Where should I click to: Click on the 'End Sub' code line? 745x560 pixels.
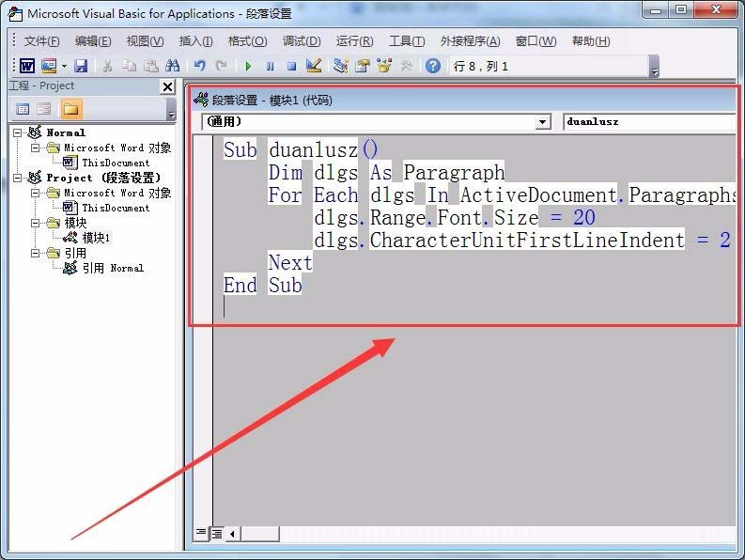263,286
